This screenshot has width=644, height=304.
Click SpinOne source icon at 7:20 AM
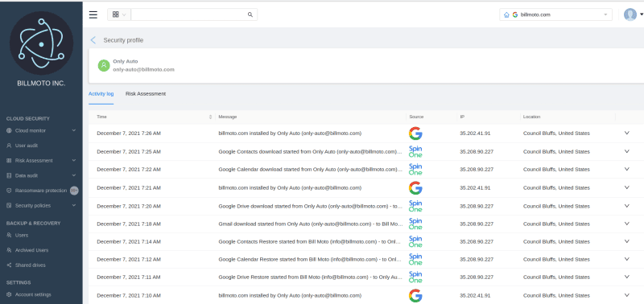(415, 206)
